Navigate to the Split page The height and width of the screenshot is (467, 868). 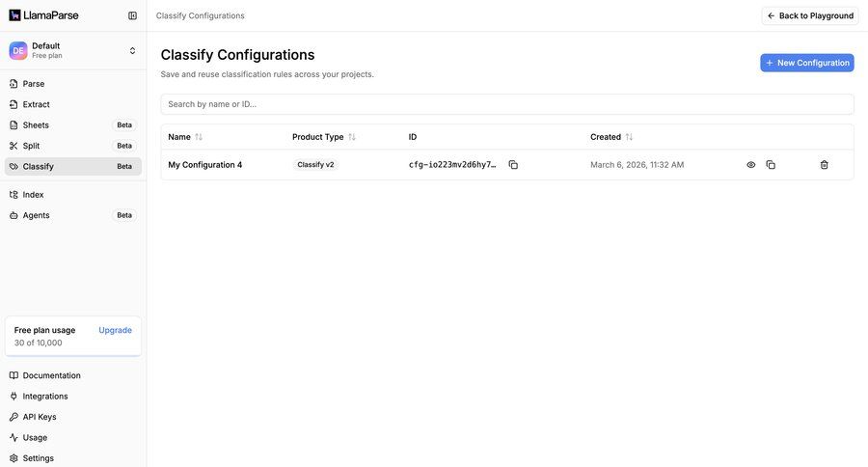(73, 146)
